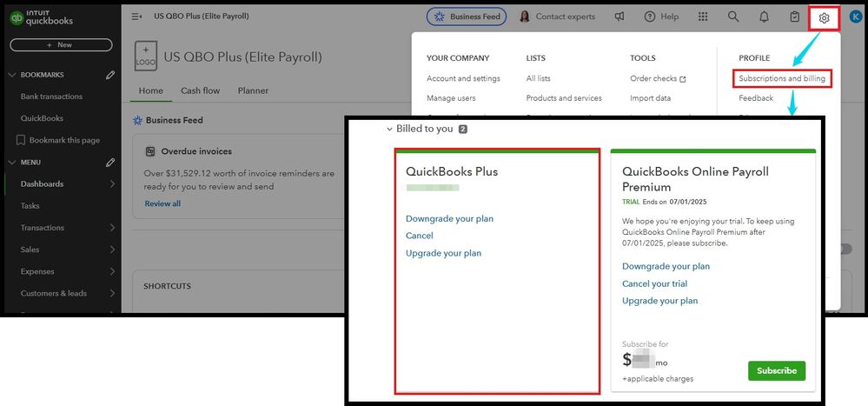The image size is (868, 406).
Task: Collapse the left navigation menu icon
Action: [136, 17]
